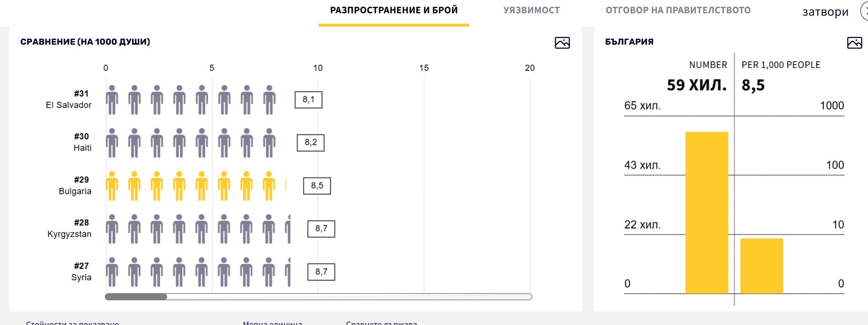Click the 8,7 value box for Syria
This screenshot has width=868, height=325.
(x=321, y=272)
